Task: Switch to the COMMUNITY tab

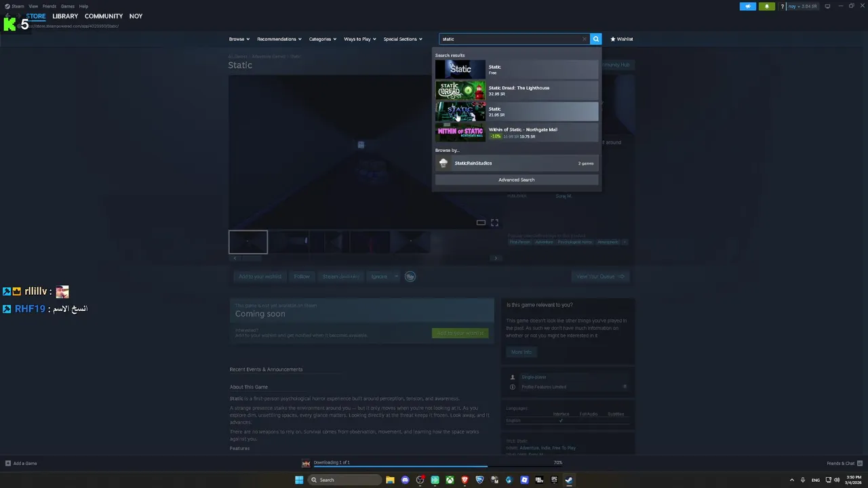Action: click(x=104, y=16)
